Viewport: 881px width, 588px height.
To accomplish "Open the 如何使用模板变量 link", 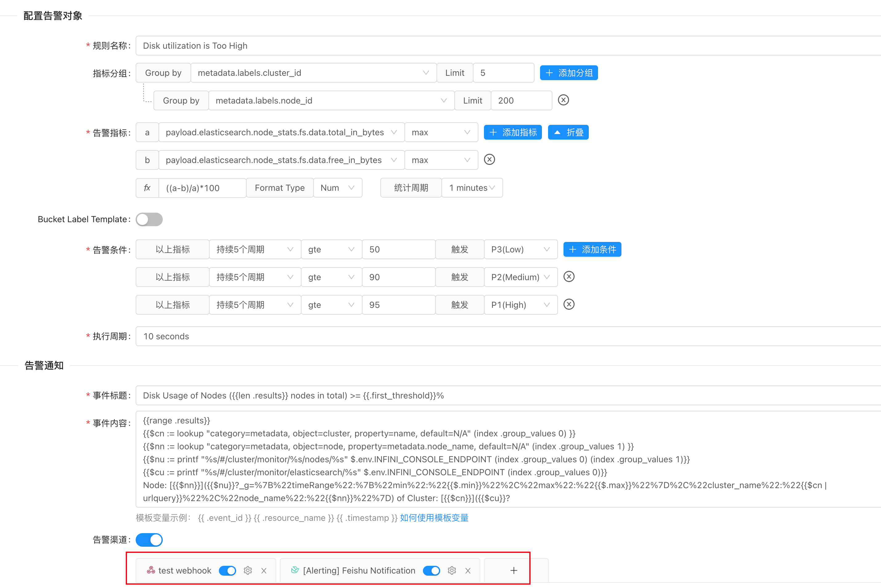I will coord(434,518).
